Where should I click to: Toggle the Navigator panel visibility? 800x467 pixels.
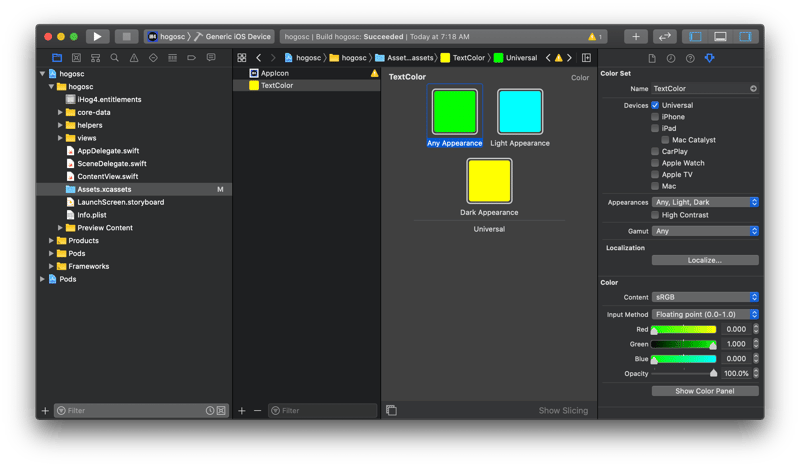pyautogui.click(x=695, y=36)
